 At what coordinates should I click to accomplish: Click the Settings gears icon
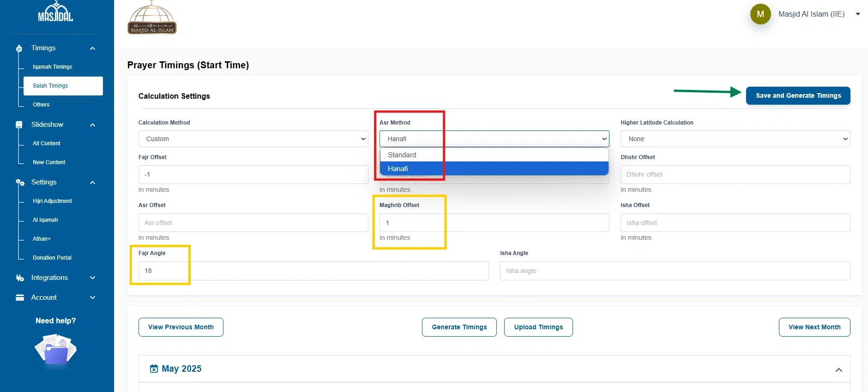(20, 183)
